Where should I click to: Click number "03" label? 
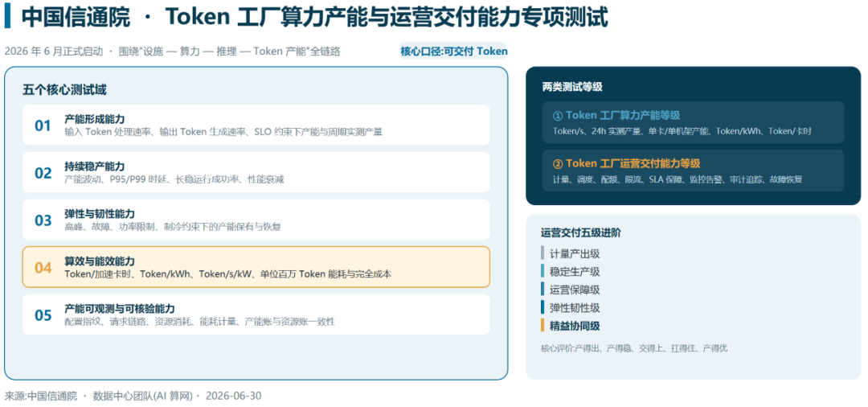pyautogui.click(x=43, y=220)
